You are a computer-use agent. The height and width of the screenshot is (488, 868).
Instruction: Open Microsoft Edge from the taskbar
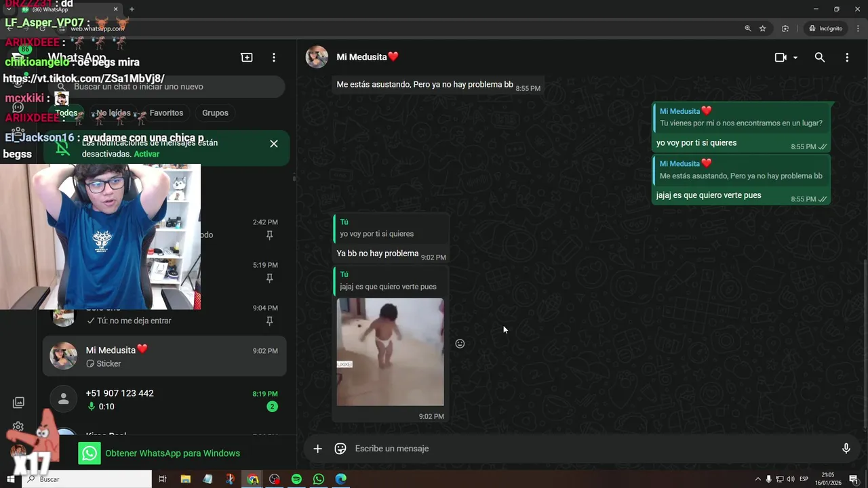coord(341,479)
